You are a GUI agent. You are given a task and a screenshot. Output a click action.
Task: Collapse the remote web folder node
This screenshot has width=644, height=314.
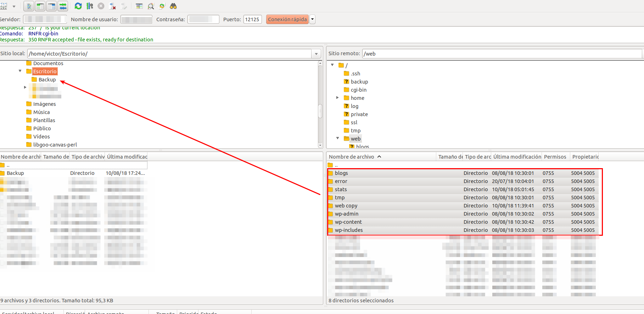pos(337,138)
